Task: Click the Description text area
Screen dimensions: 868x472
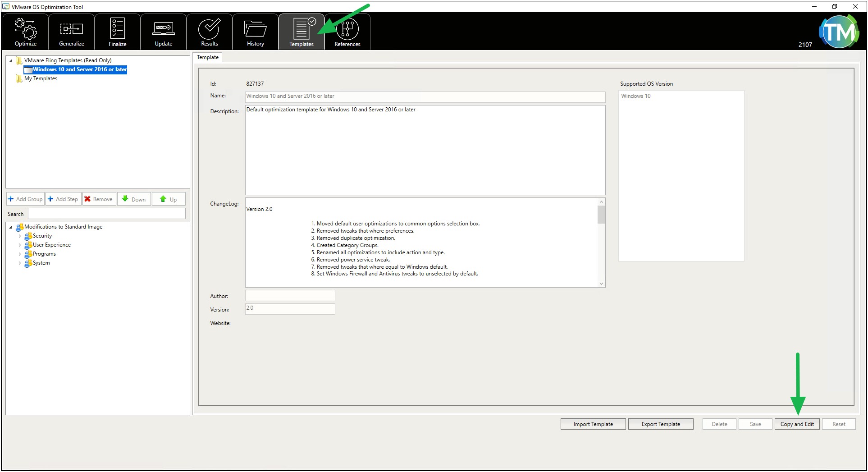Action: tap(425, 150)
